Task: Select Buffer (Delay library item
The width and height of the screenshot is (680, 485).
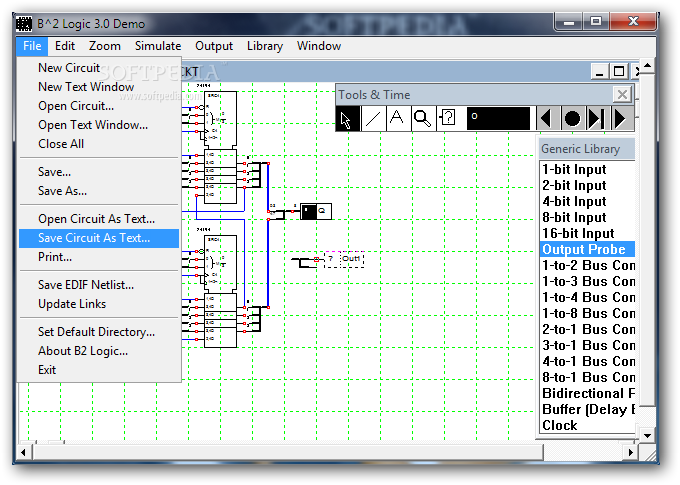Action: click(587, 410)
